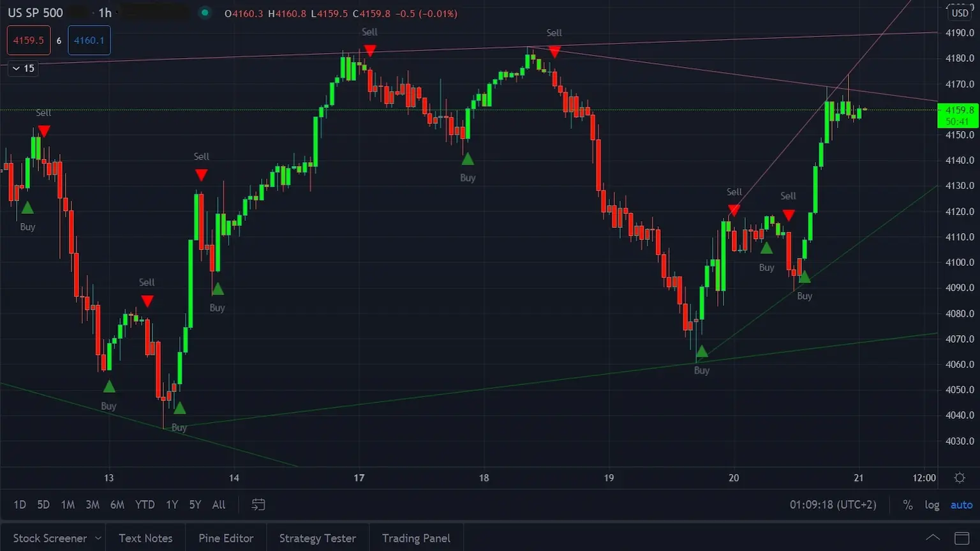The width and height of the screenshot is (980, 551).
Task: Select the YTD time range
Action: (x=145, y=504)
